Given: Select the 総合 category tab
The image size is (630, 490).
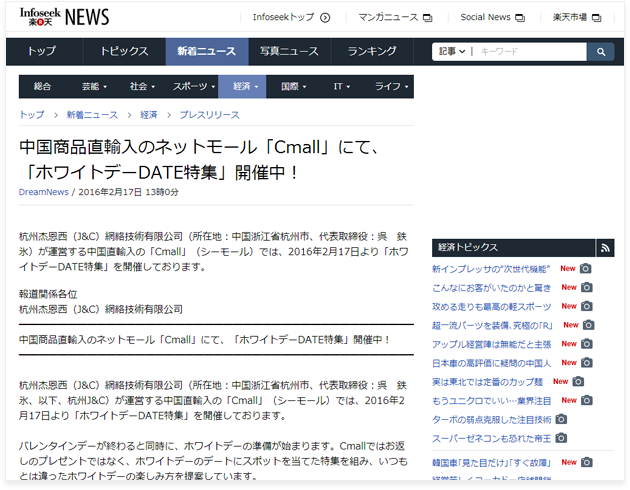Looking at the screenshot, I should tap(42, 86).
